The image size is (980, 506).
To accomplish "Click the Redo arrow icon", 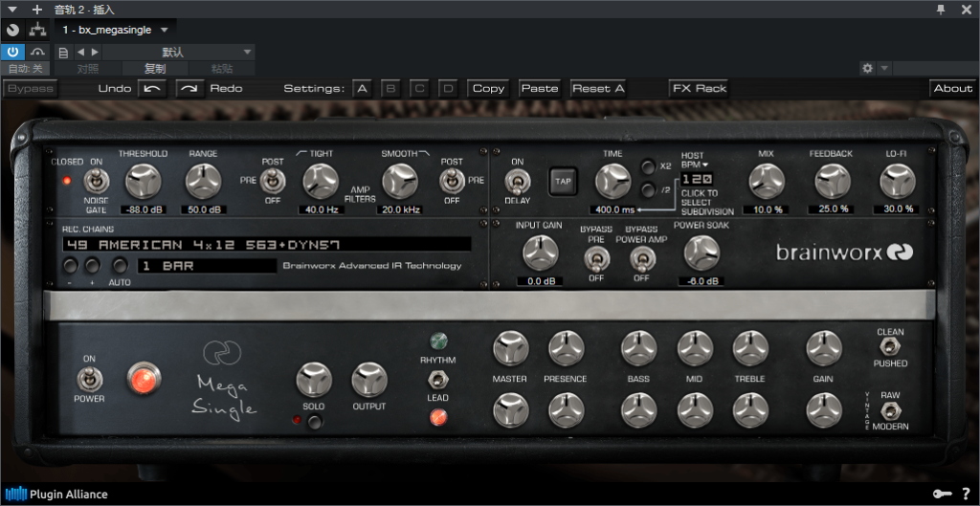I will (190, 89).
